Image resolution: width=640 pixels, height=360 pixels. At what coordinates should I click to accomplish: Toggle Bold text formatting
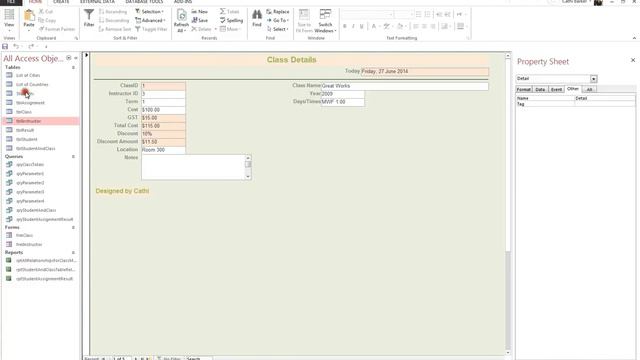pyautogui.click(x=344, y=26)
